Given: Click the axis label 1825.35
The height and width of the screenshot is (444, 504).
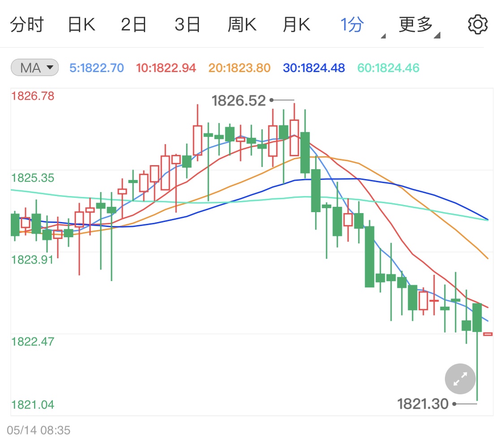Looking at the screenshot, I should tap(33, 178).
